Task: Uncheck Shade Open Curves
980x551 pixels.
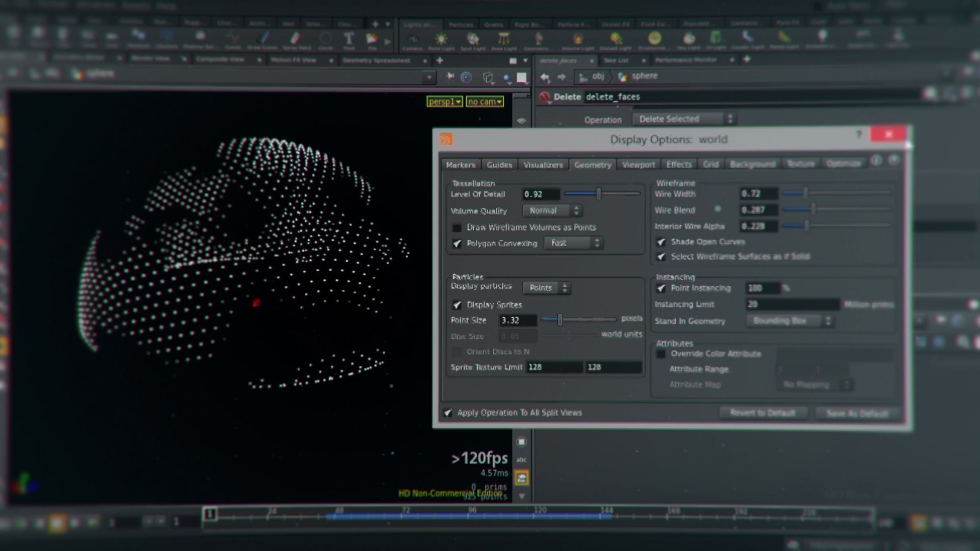Action: point(661,242)
